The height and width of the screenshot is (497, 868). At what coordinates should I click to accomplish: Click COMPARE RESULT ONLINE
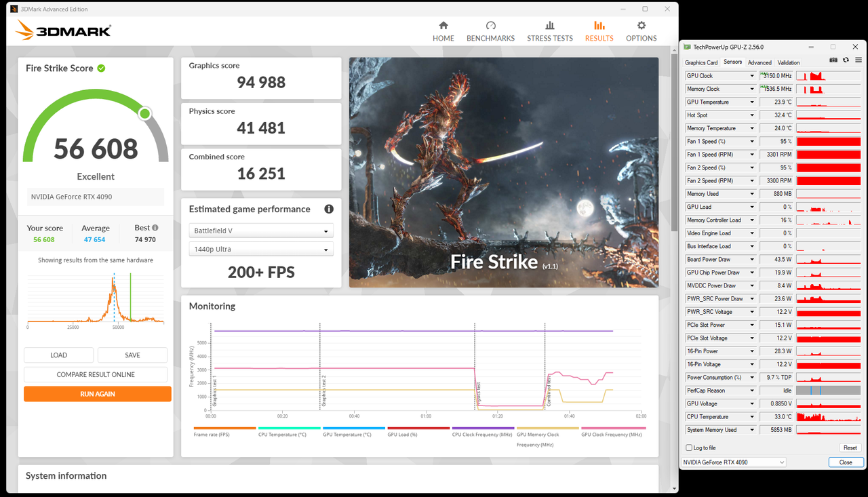(x=96, y=374)
